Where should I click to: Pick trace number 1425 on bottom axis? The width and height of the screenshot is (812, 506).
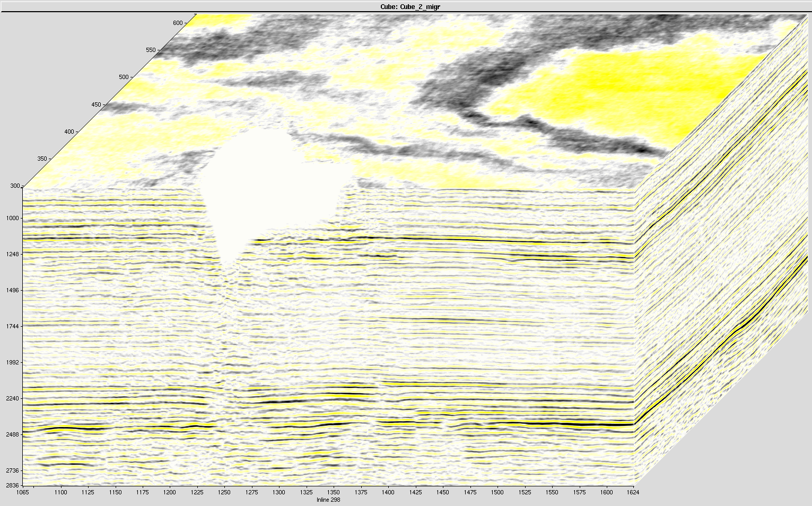pyautogui.click(x=415, y=492)
